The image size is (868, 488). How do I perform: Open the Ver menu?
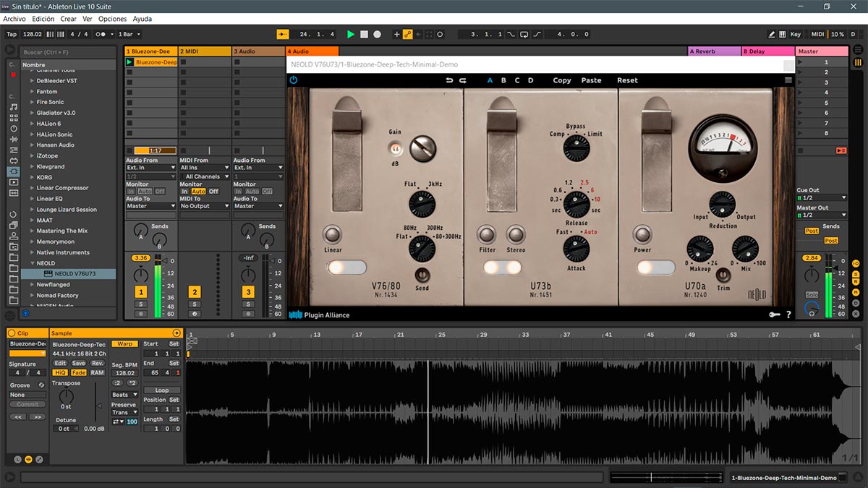pos(88,19)
